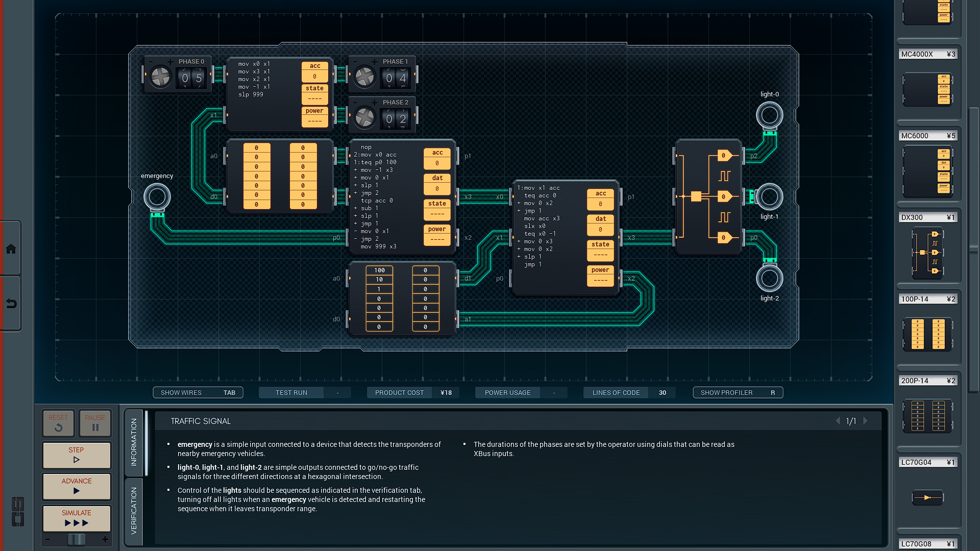Click 'mov 999 x3' code line

378,246
